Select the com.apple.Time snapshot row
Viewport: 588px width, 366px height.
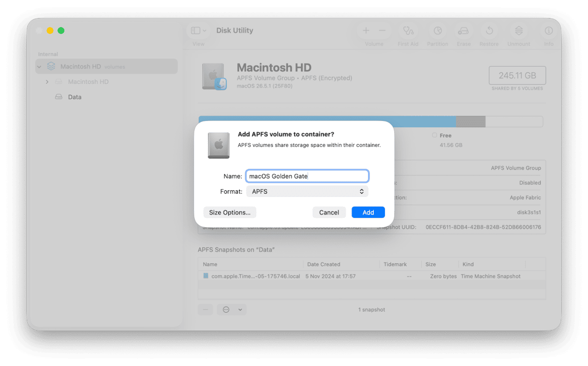click(x=371, y=276)
